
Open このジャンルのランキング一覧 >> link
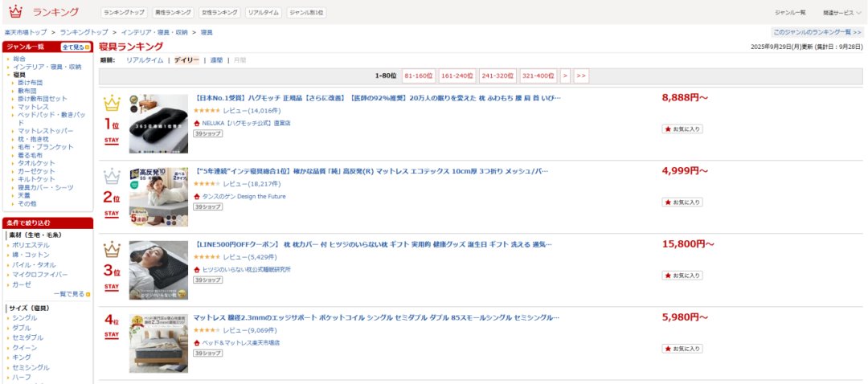(x=817, y=32)
